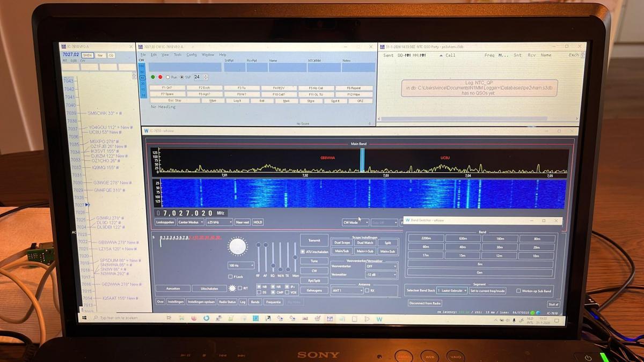This screenshot has width=644, height=362.
Task: Click the green LED indicator in N1MM
Action: pos(153,77)
